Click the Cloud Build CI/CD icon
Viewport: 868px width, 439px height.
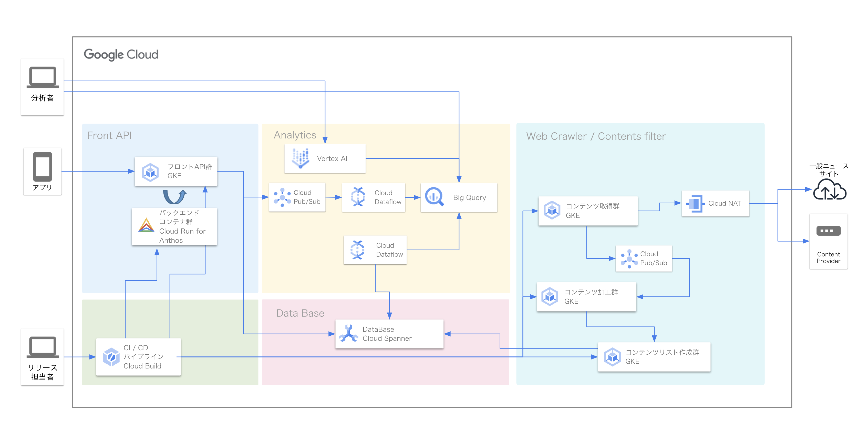point(111,357)
